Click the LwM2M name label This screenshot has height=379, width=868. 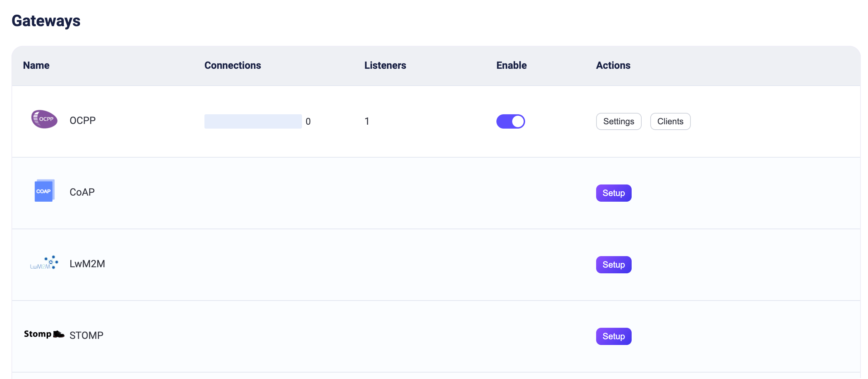coord(87,264)
